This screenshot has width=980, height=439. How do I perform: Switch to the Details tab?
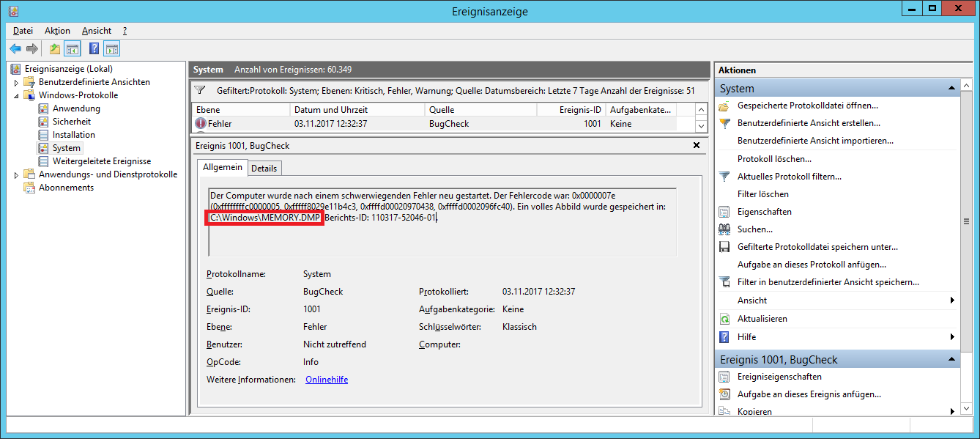pos(264,168)
